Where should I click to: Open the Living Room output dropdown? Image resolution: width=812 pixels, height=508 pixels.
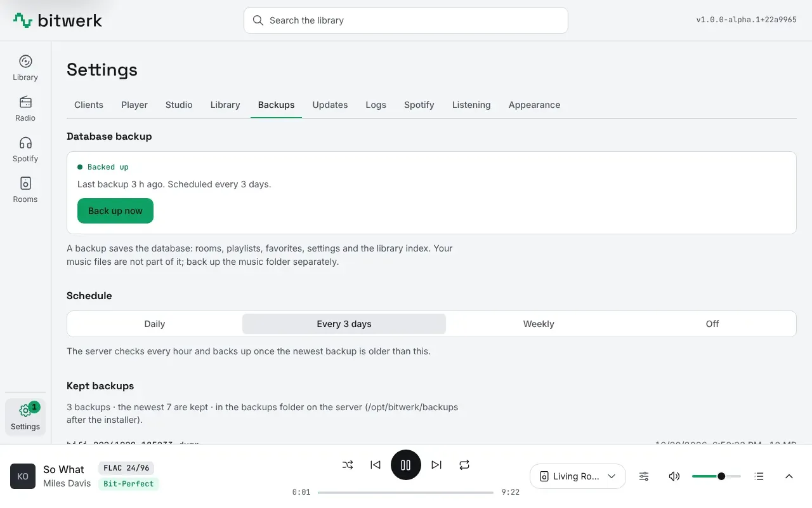[578, 476]
